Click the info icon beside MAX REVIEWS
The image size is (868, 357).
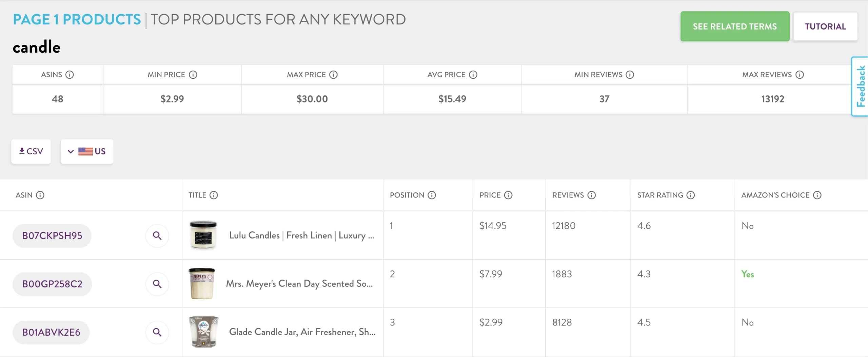800,75
